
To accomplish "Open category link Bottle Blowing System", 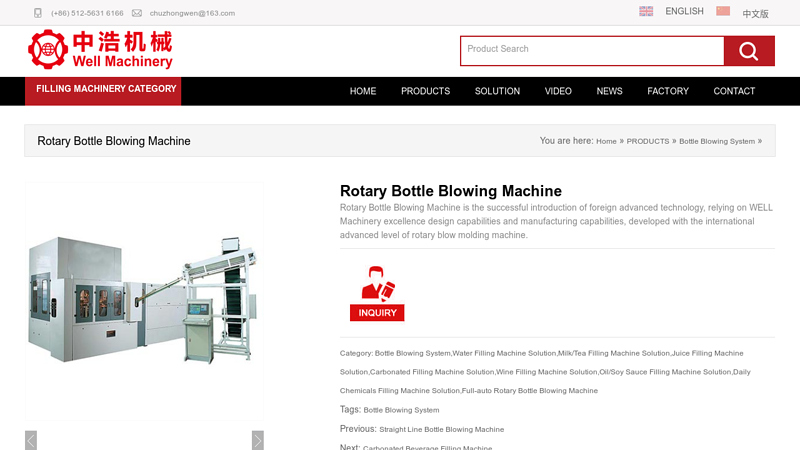I will pyautogui.click(x=413, y=353).
